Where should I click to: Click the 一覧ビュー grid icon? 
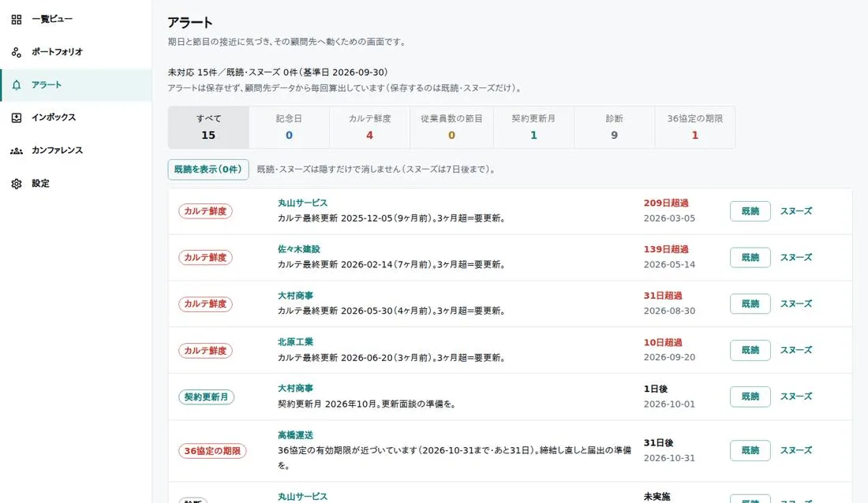(x=16, y=20)
